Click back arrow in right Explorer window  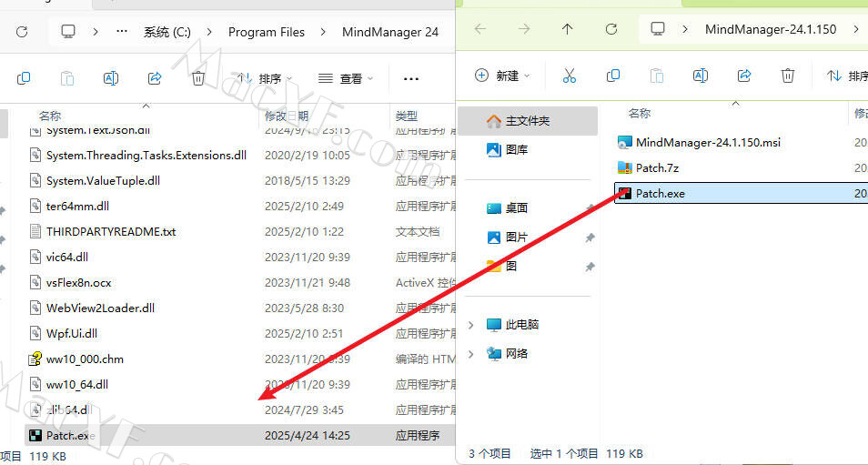point(480,29)
